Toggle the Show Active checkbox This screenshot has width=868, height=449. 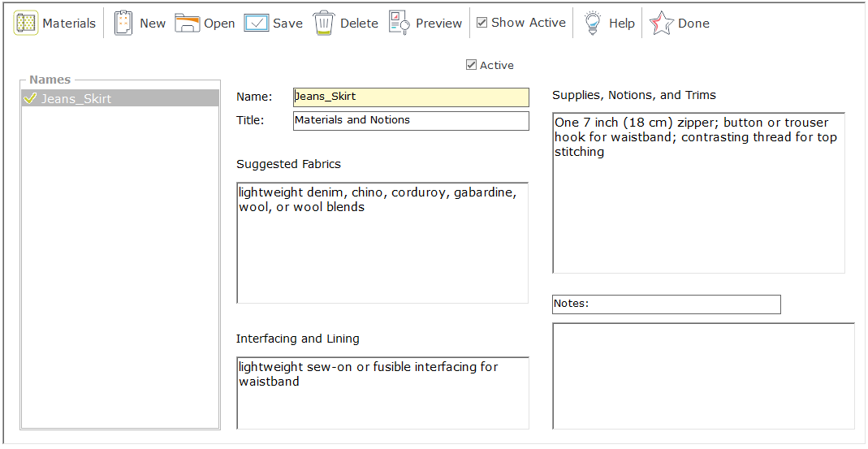pyautogui.click(x=482, y=23)
